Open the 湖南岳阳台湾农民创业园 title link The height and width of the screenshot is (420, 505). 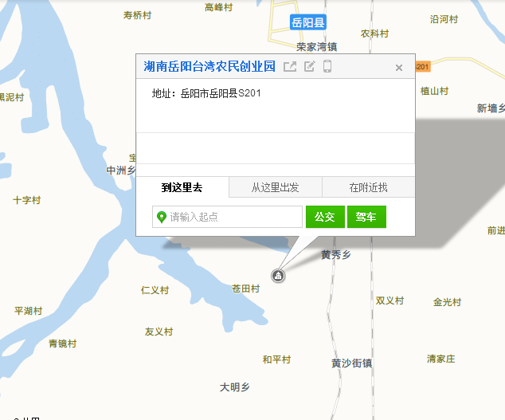point(209,67)
